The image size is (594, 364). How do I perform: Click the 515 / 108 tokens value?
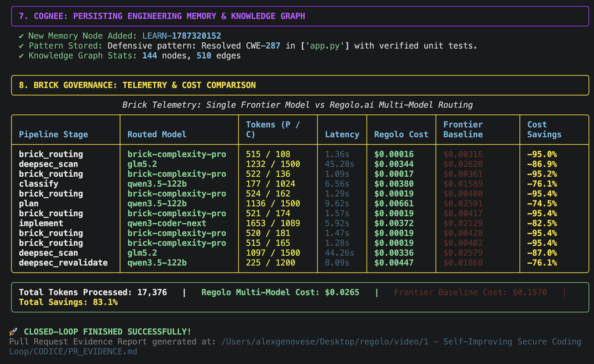coord(268,154)
